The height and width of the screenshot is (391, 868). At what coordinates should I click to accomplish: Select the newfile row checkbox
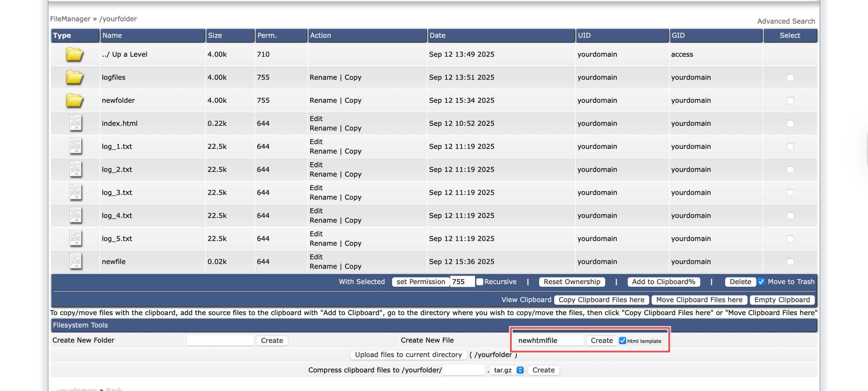point(790,262)
